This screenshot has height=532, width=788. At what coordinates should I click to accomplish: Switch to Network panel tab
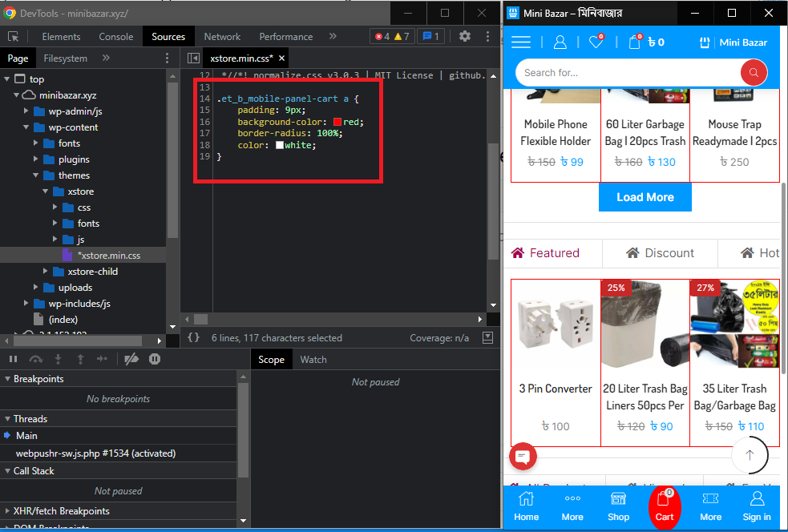point(222,37)
